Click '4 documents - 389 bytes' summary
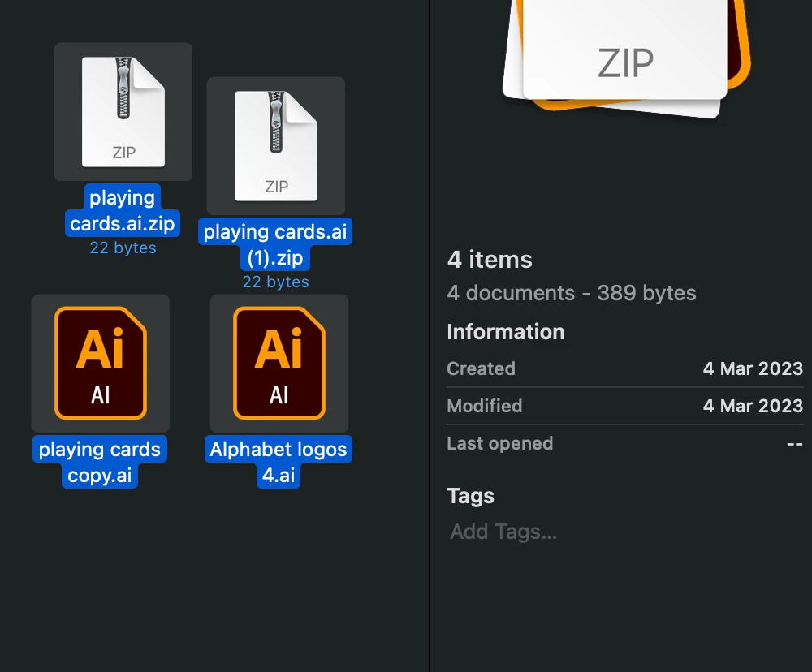812x672 pixels. 572,293
